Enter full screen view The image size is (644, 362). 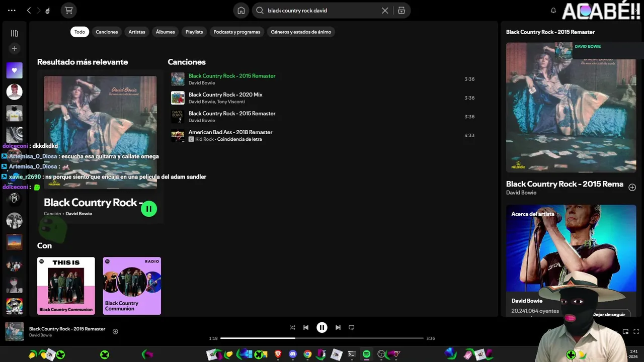point(636,331)
